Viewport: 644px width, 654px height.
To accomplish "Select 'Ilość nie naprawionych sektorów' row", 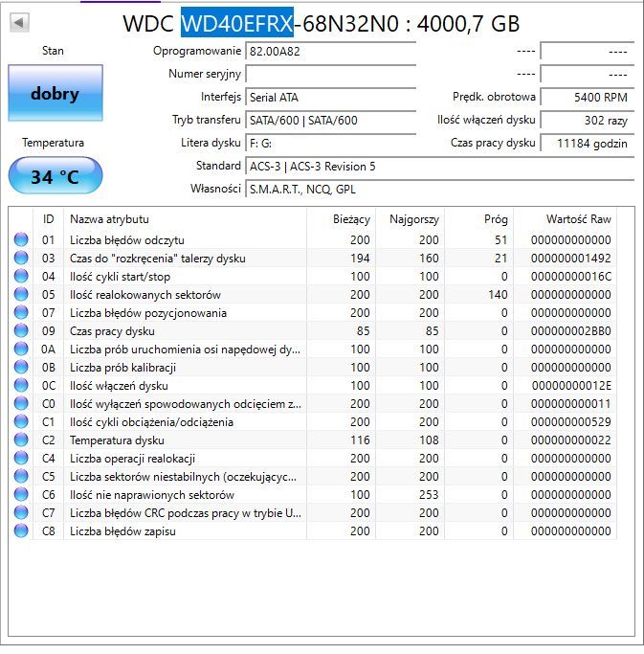I will 313,495.
